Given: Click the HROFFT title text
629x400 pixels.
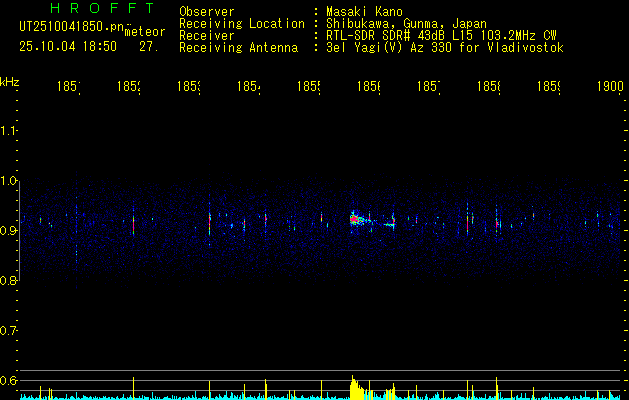Looking at the screenshot, I should pos(103,8).
